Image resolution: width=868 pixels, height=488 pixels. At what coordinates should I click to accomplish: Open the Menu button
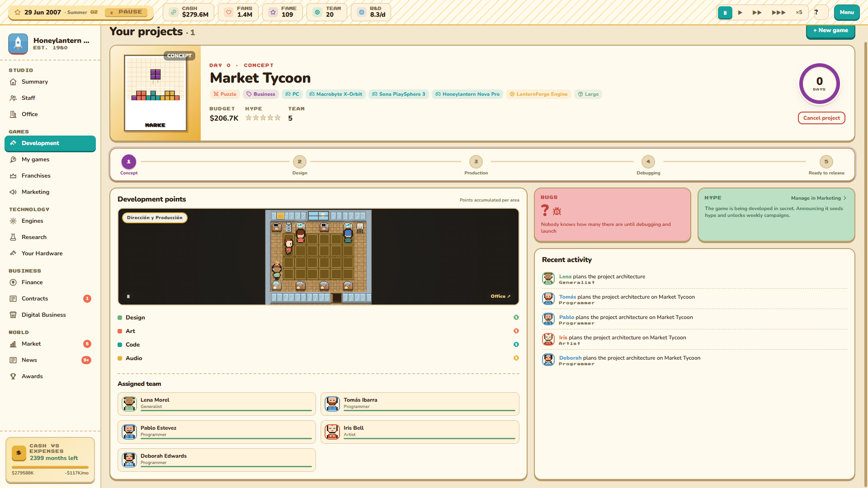point(847,12)
